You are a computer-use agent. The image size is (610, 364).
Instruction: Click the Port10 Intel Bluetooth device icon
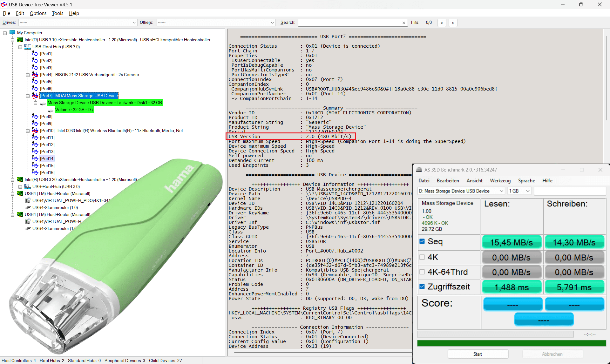pyautogui.click(x=35, y=131)
